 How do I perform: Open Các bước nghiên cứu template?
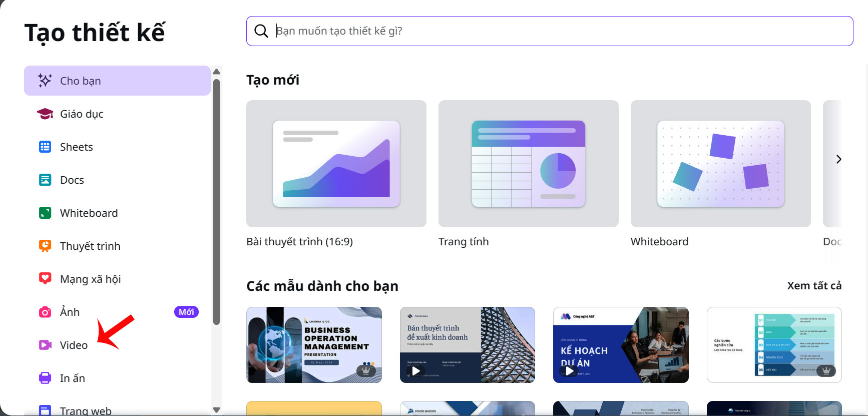774,345
